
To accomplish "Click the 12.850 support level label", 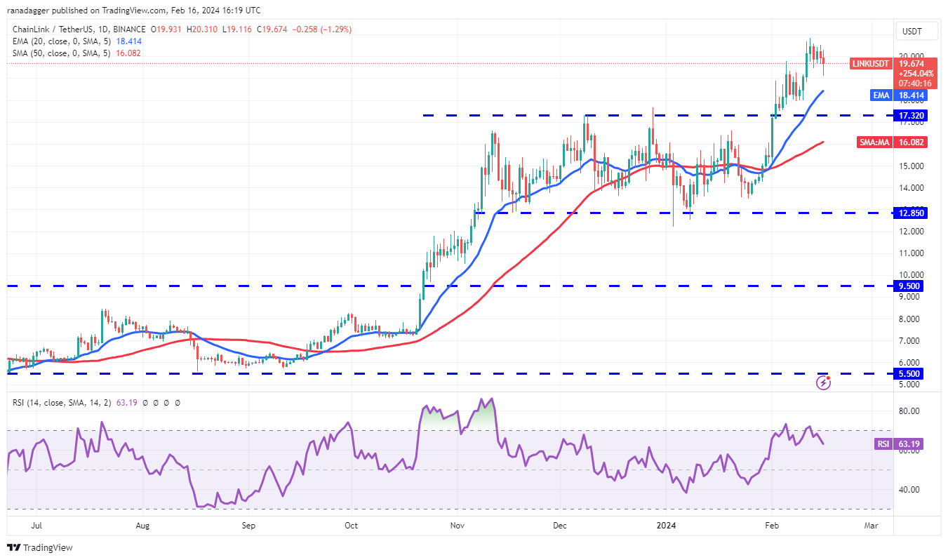I will pos(912,213).
